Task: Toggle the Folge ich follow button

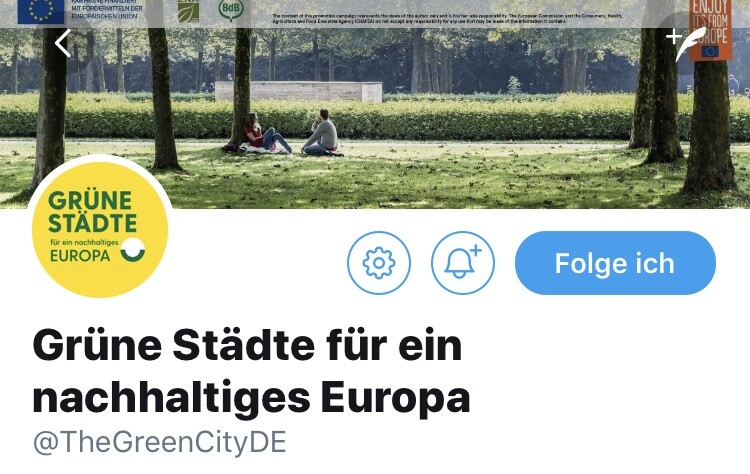Action: [x=615, y=263]
